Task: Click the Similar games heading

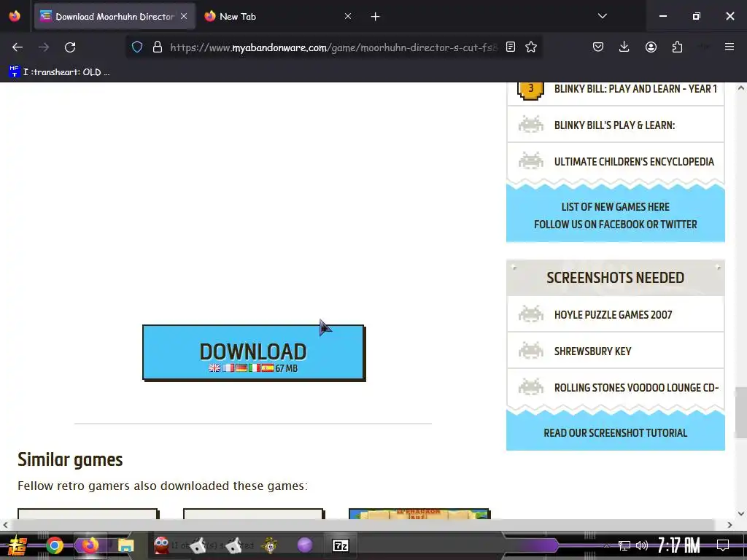Action: pos(70,459)
